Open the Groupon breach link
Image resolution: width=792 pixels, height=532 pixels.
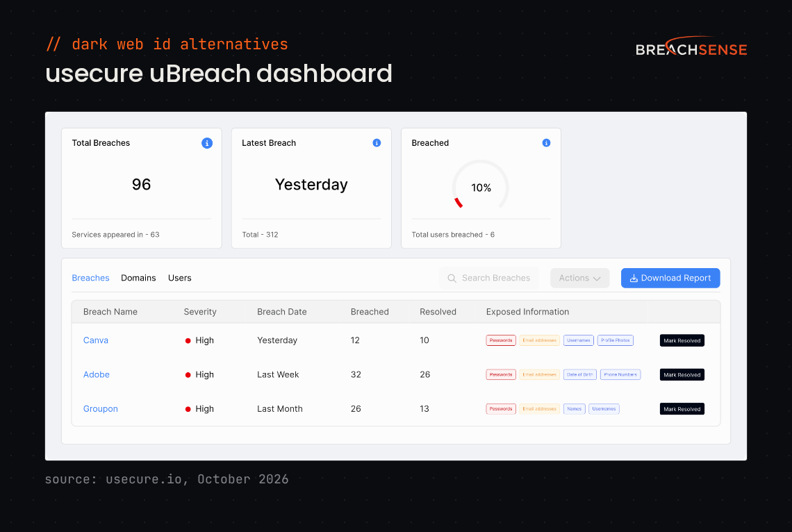point(101,409)
